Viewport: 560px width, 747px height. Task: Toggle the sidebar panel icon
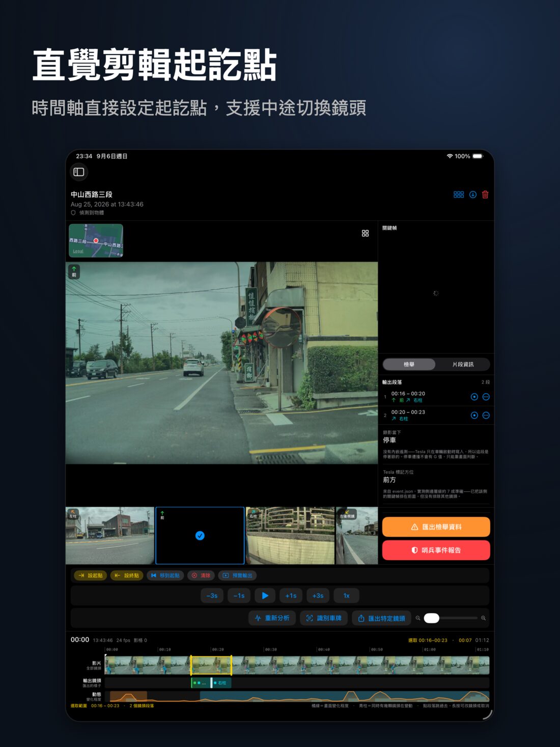(79, 172)
